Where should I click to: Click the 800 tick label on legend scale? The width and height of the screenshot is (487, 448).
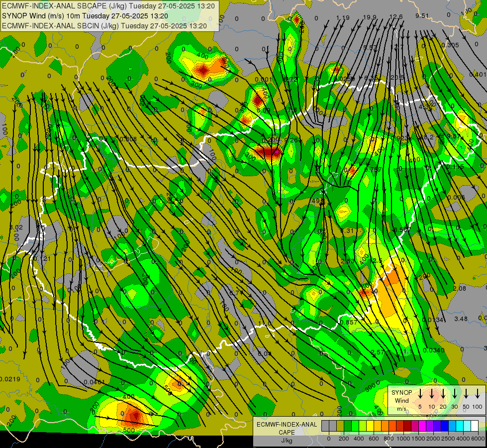[389, 439]
